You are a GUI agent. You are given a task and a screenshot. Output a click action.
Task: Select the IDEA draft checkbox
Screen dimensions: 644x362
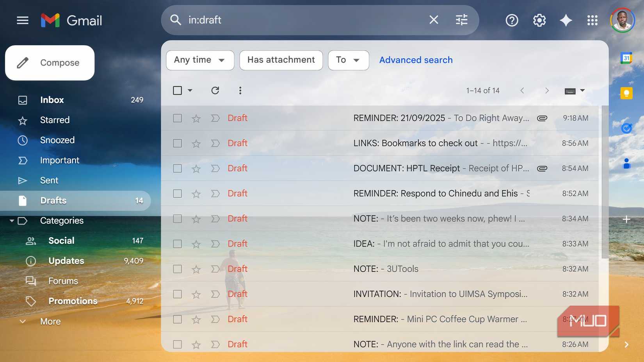pos(177,244)
